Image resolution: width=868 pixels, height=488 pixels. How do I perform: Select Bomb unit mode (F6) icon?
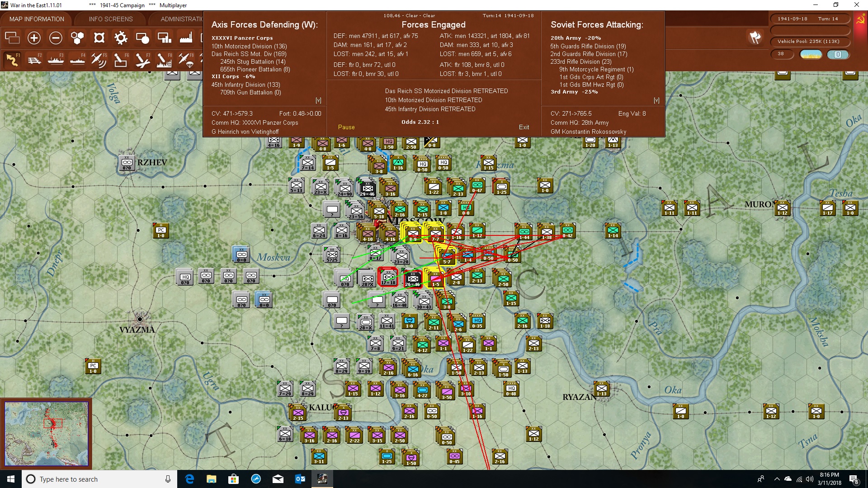click(x=121, y=60)
